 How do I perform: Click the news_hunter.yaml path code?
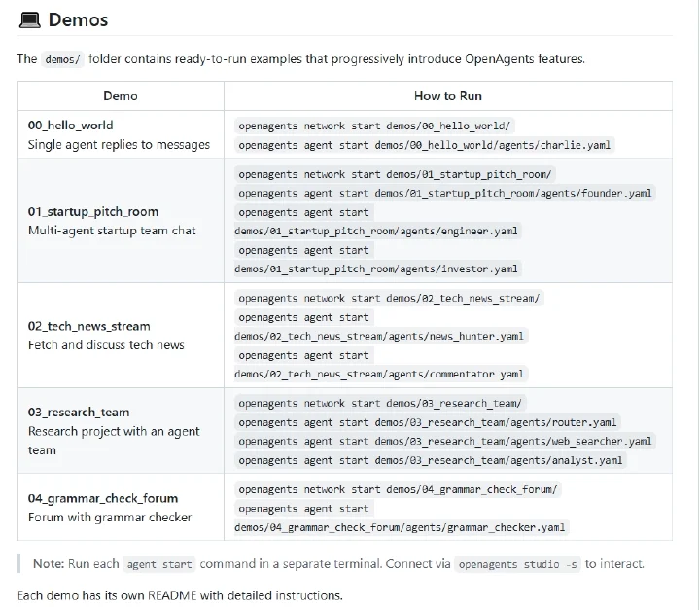tap(379, 336)
